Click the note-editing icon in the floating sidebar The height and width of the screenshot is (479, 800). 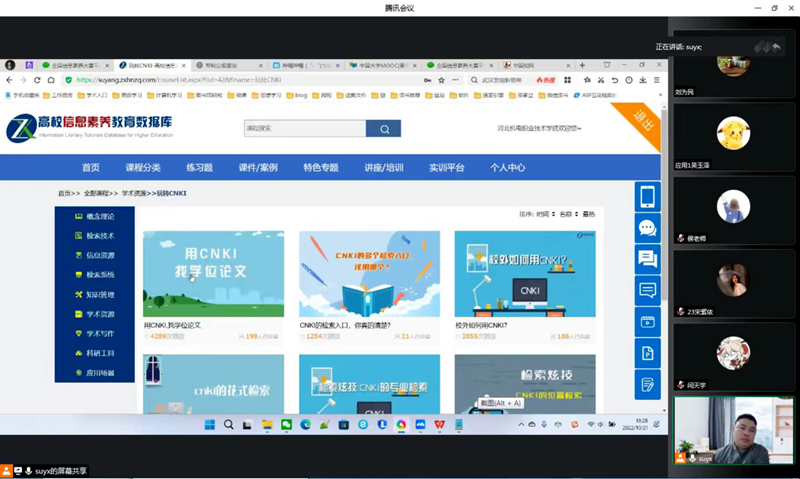pos(647,385)
